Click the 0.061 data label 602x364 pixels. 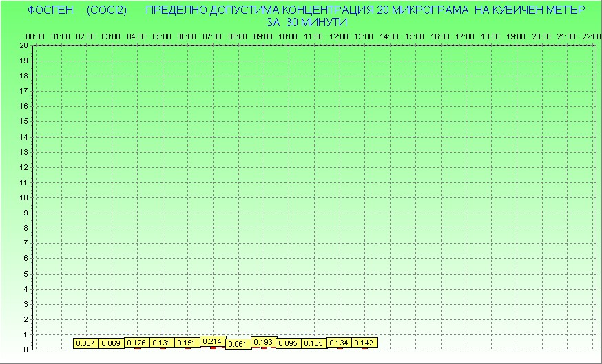pos(238,344)
